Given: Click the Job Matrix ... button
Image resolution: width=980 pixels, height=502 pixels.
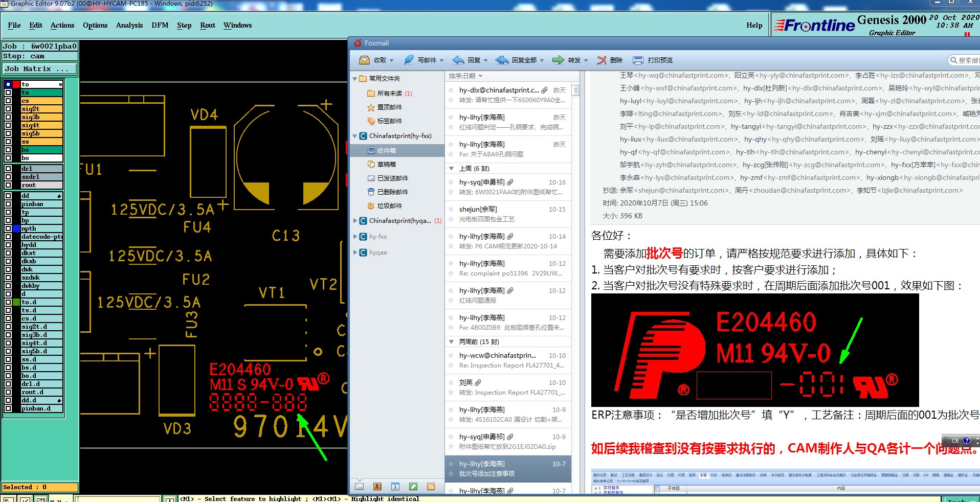Looking at the screenshot, I should pyautogui.click(x=40, y=69).
